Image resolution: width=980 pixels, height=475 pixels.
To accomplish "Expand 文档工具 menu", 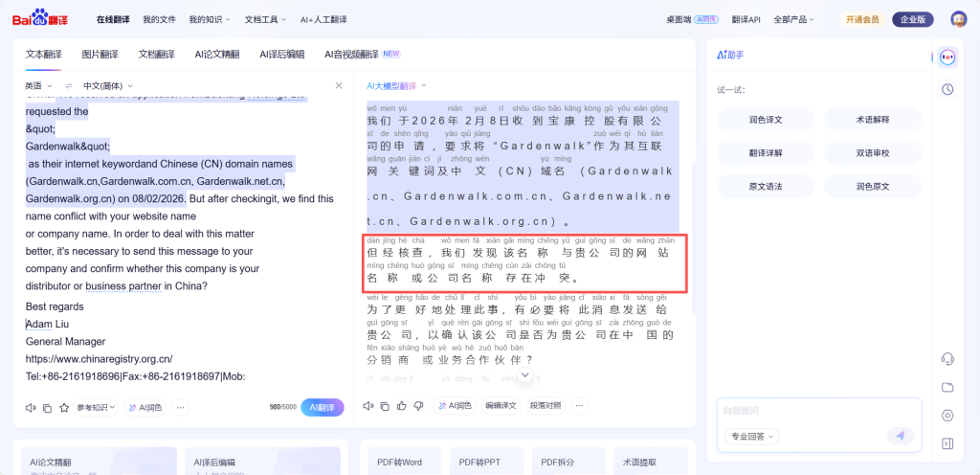I will pyautogui.click(x=265, y=19).
